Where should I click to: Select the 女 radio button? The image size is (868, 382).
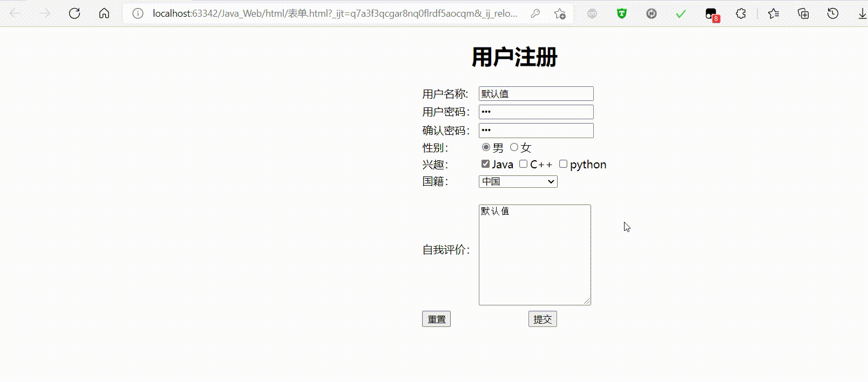(x=514, y=147)
